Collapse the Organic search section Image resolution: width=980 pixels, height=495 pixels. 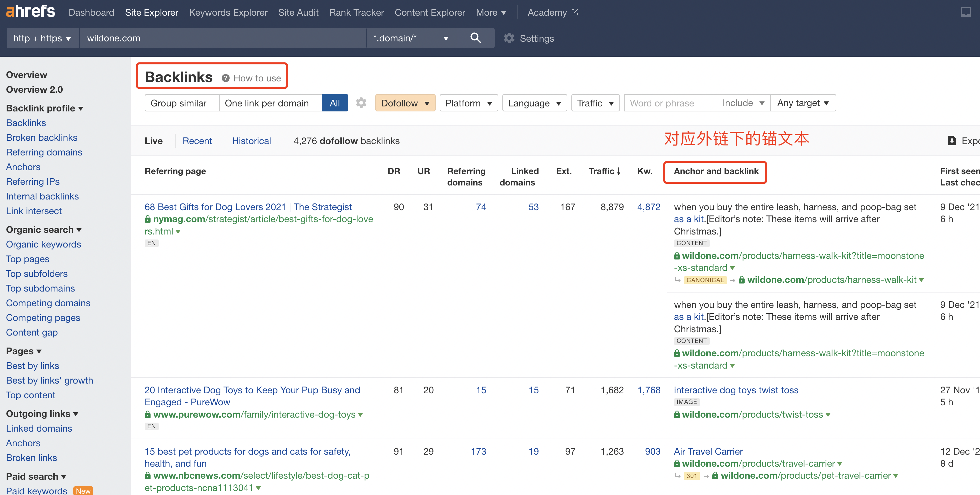[44, 229]
